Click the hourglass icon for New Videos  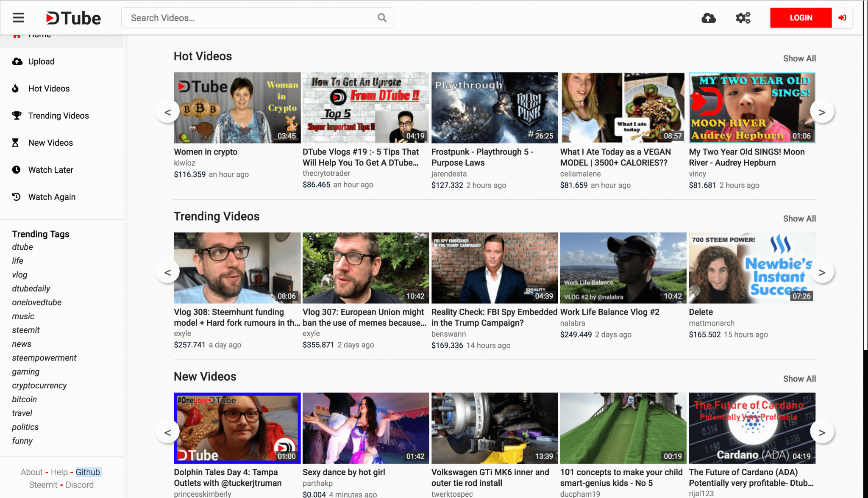[15, 143]
